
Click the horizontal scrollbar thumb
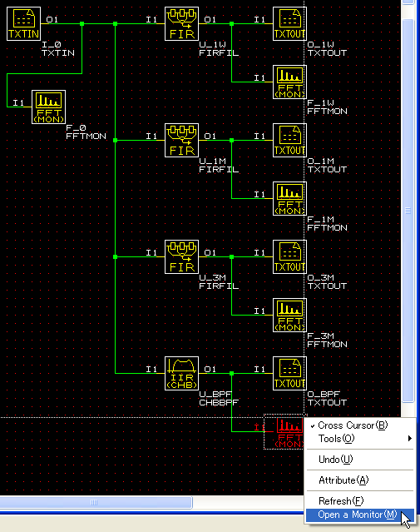point(96,502)
